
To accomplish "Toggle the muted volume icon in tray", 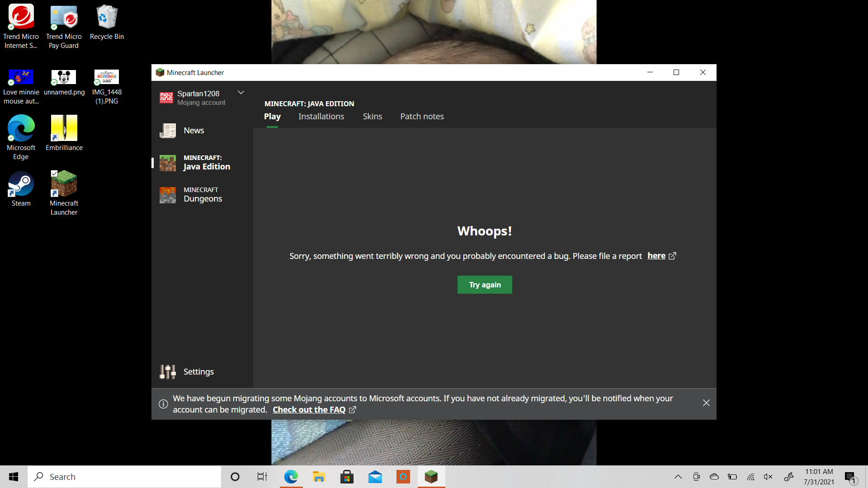I will click(768, 477).
